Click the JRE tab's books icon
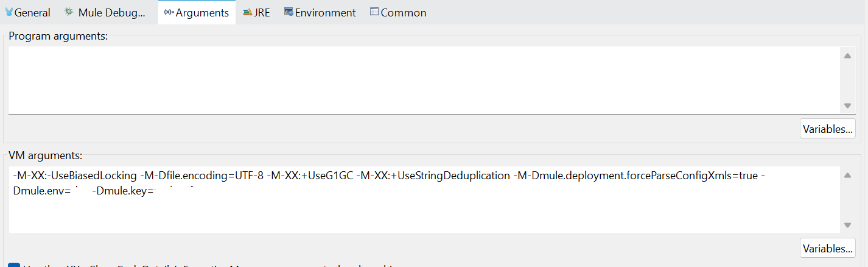868x267 pixels. [x=247, y=12]
